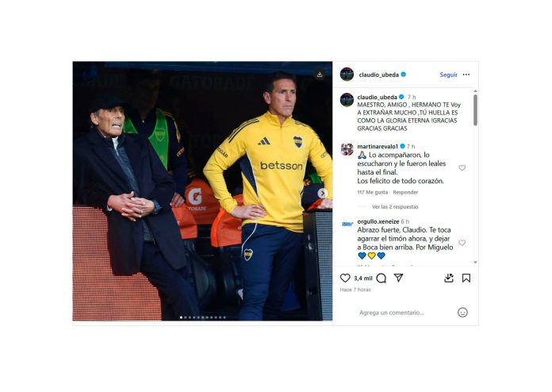Viewport: 552px width, 392px height.
Task: View likes on comment '117 Me gusta'
Action: pyautogui.click(x=373, y=192)
